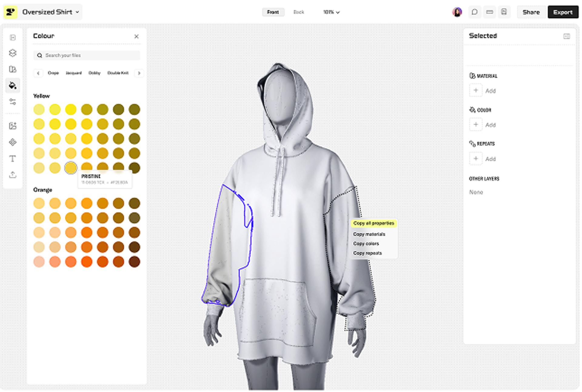Screen dimensions: 582x392
Task: Click the pattern diamond tool icon
Action: coord(12,142)
